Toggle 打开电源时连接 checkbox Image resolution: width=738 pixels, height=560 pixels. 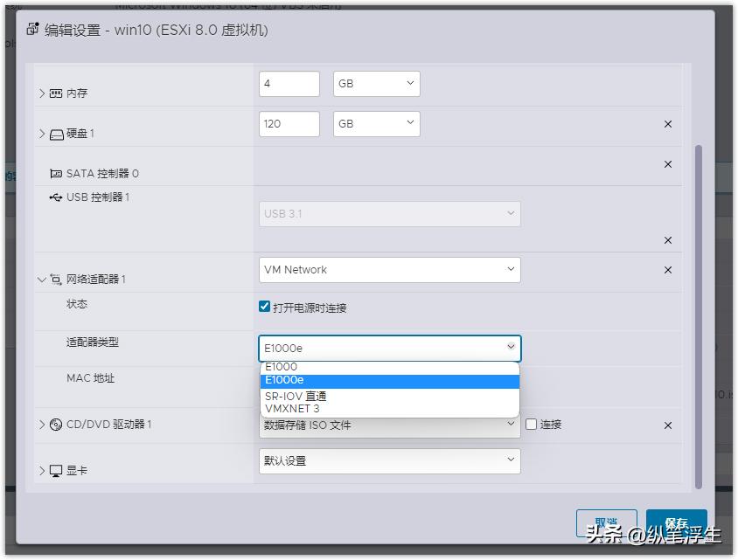(x=265, y=307)
